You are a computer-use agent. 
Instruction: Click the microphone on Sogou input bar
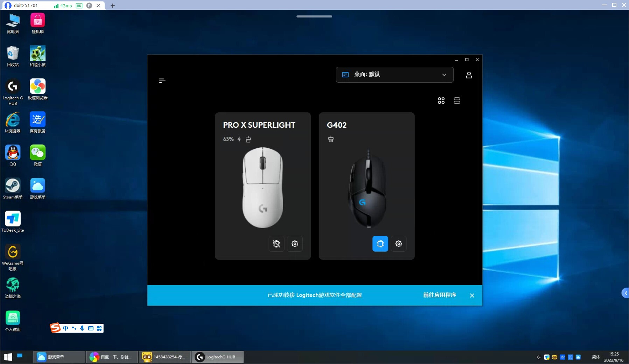click(82, 328)
